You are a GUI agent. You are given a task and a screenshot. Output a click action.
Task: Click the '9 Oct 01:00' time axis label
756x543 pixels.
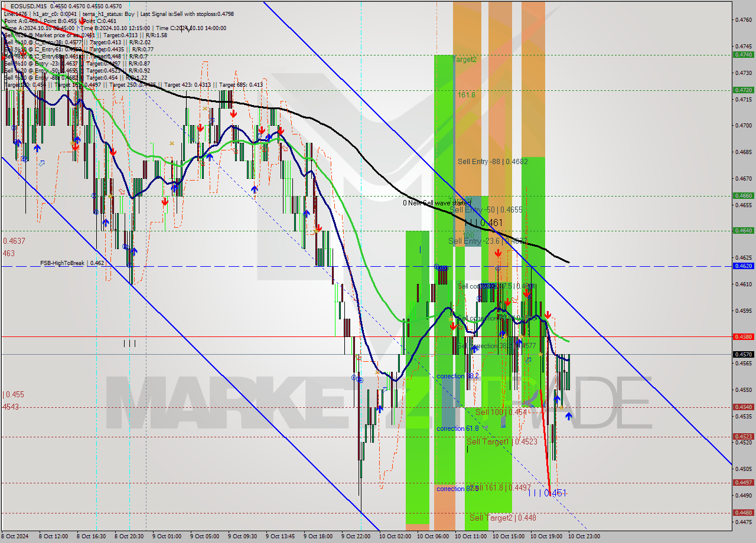coord(167,537)
